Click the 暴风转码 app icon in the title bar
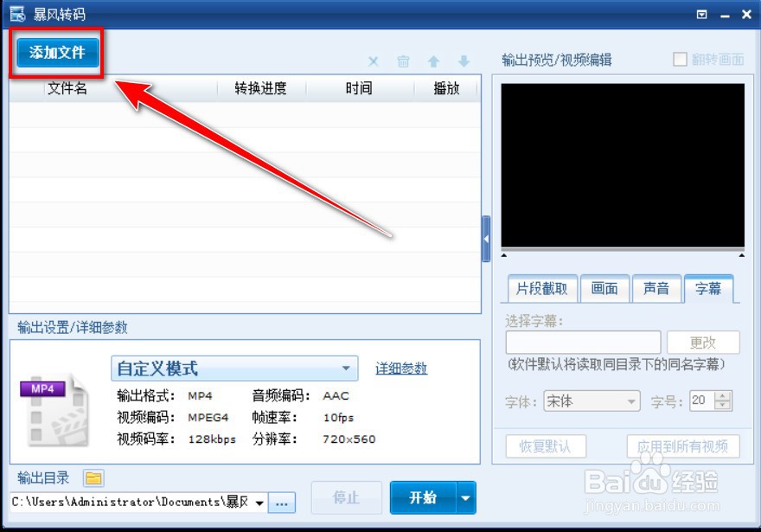The height and width of the screenshot is (532, 761). (17, 14)
